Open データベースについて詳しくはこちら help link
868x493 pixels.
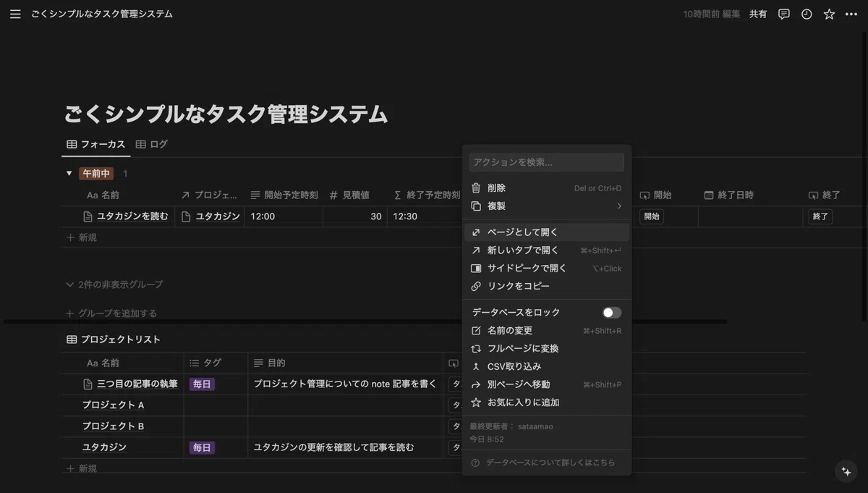pos(546,463)
